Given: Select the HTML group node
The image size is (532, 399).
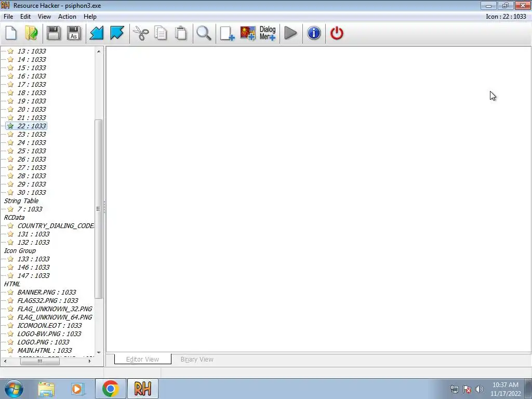Looking at the screenshot, I should 12,284.
